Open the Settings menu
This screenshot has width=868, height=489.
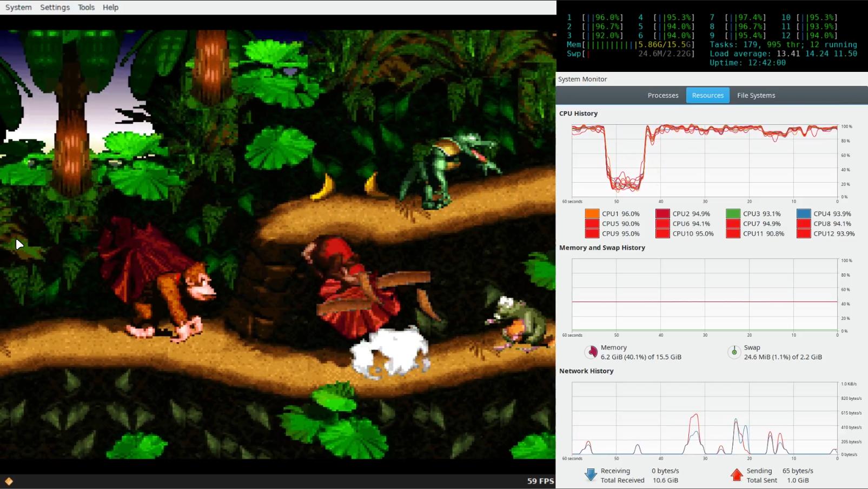tap(55, 7)
